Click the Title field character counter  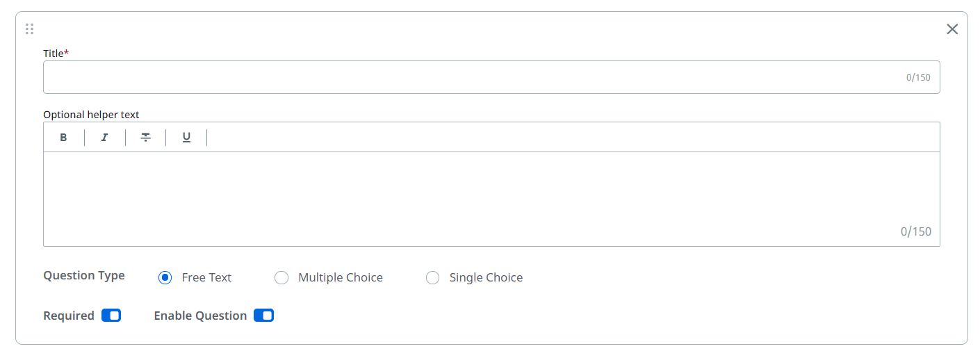click(x=917, y=78)
